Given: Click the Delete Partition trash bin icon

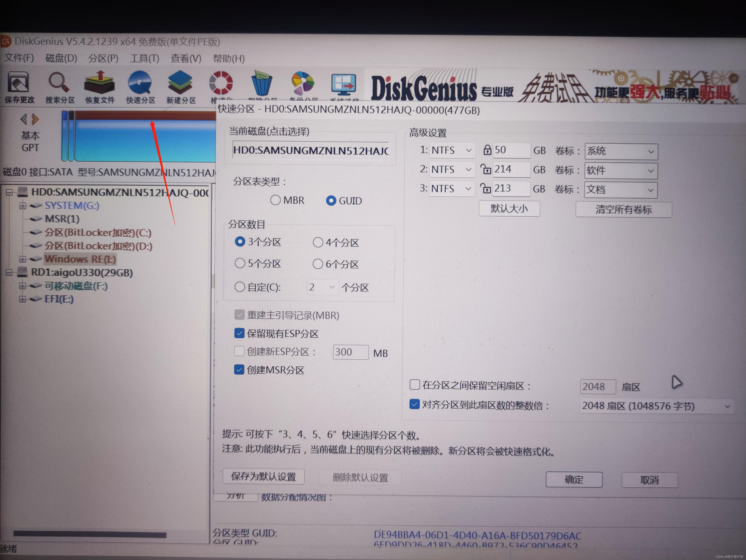Looking at the screenshot, I should tap(262, 84).
